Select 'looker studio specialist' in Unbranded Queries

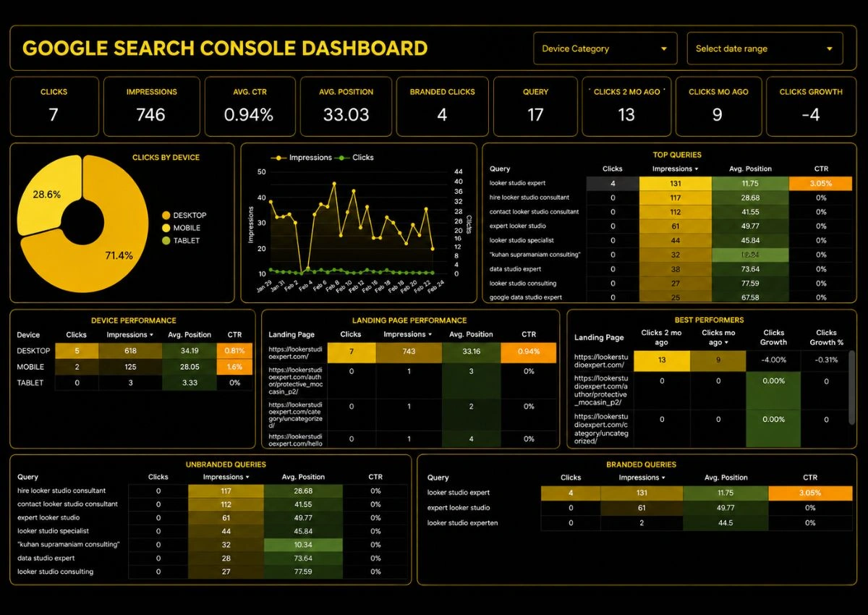(x=213, y=531)
